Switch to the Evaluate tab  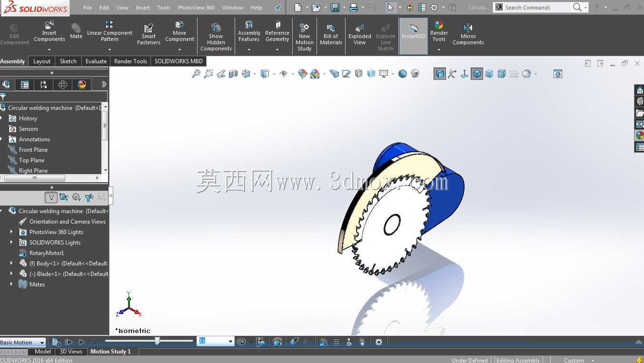click(96, 61)
